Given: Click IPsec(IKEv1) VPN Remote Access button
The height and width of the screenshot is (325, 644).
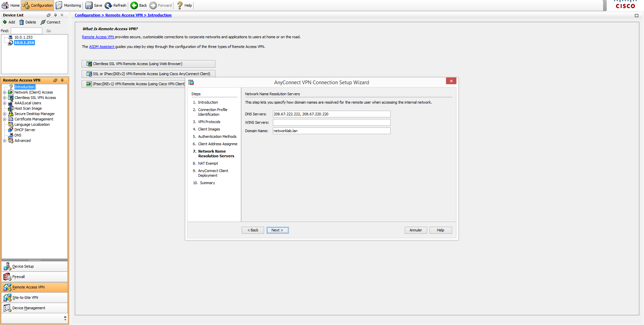Looking at the screenshot, I should 133,84.
